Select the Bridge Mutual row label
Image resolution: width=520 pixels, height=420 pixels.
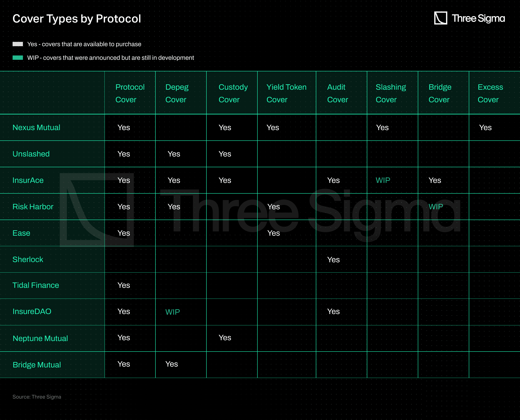coord(37,365)
